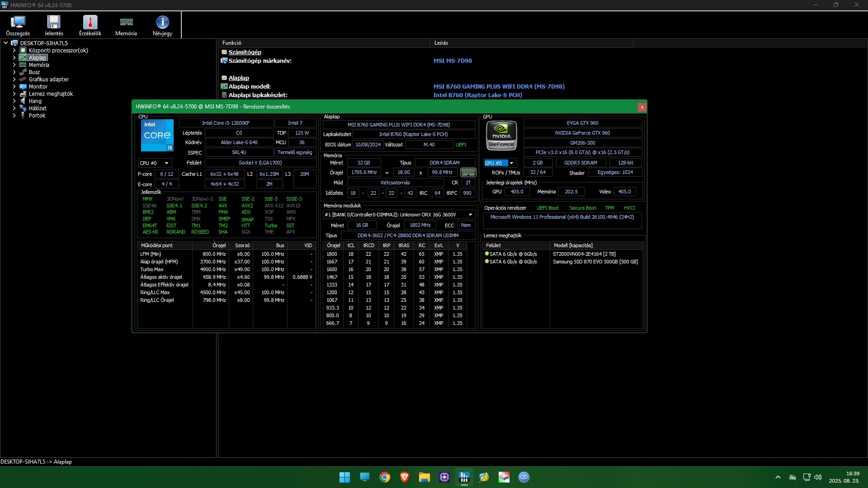
Task: Expand the Központi processzor(ok) tree node
Action: click(14, 51)
